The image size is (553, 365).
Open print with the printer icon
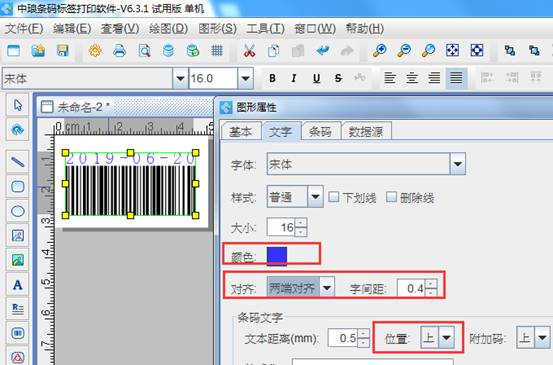point(120,51)
